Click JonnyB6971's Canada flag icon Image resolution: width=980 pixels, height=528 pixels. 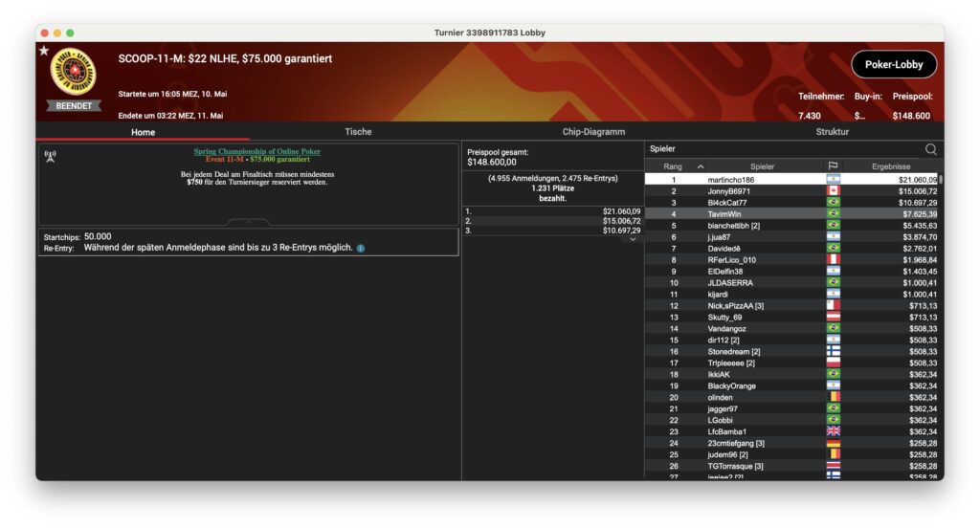[832, 191]
